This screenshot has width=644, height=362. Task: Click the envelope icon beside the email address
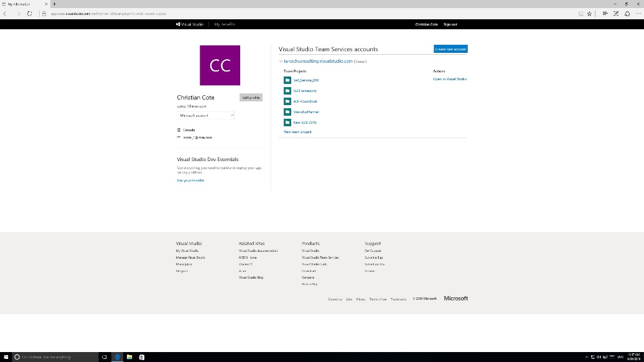click(179, 137)
